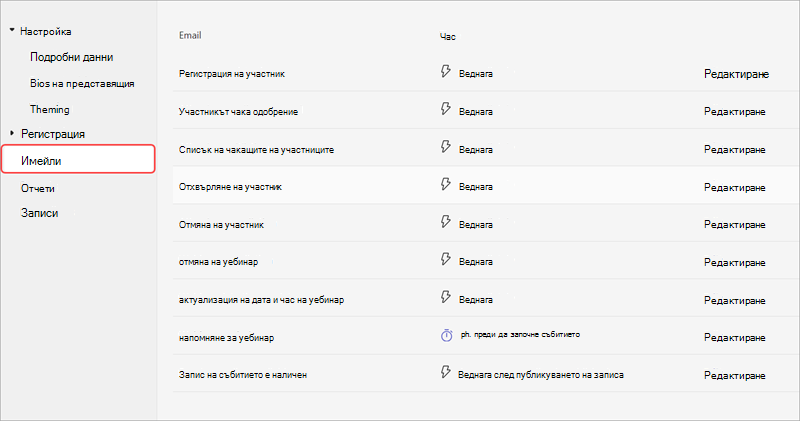Image resolution: width=800 pixels, height=421 pixels.
Task: Click lightning icon for Участникът чака одобрение
Action: pos(446,109)
